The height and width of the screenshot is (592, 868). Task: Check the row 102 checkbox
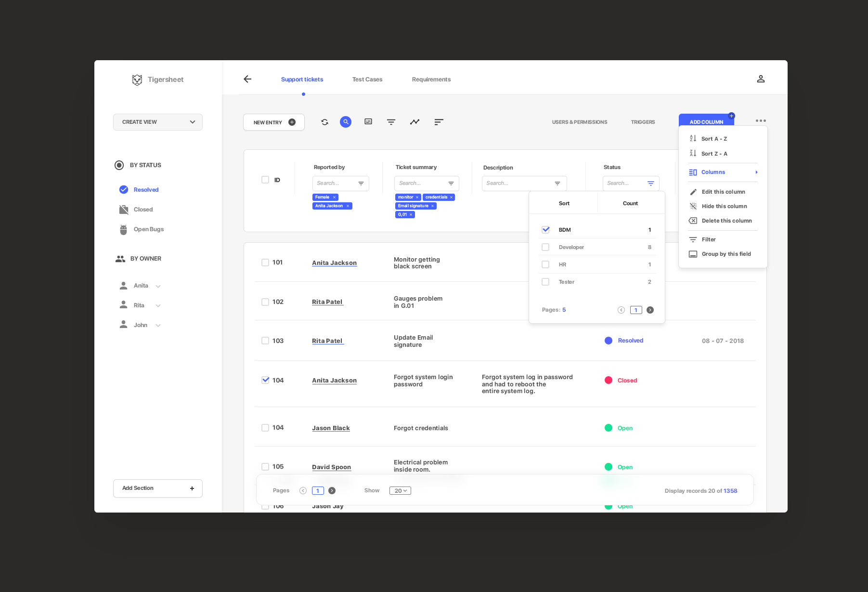265,302
